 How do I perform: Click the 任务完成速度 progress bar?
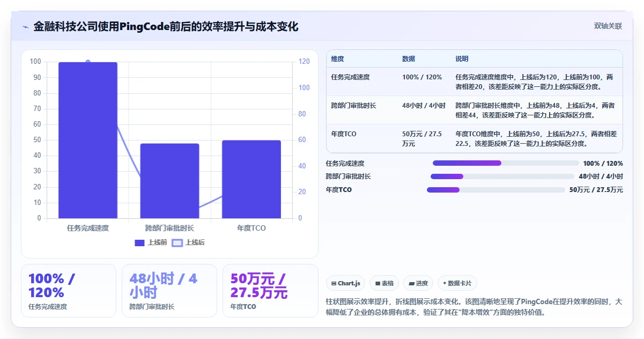506,163
